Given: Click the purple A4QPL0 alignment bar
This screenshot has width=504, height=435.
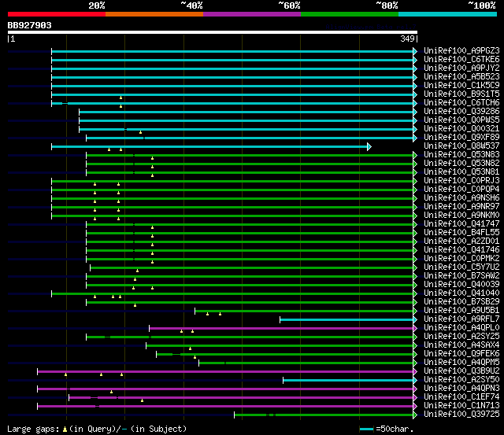Looking at the screenshot, I should click(281, 329).
